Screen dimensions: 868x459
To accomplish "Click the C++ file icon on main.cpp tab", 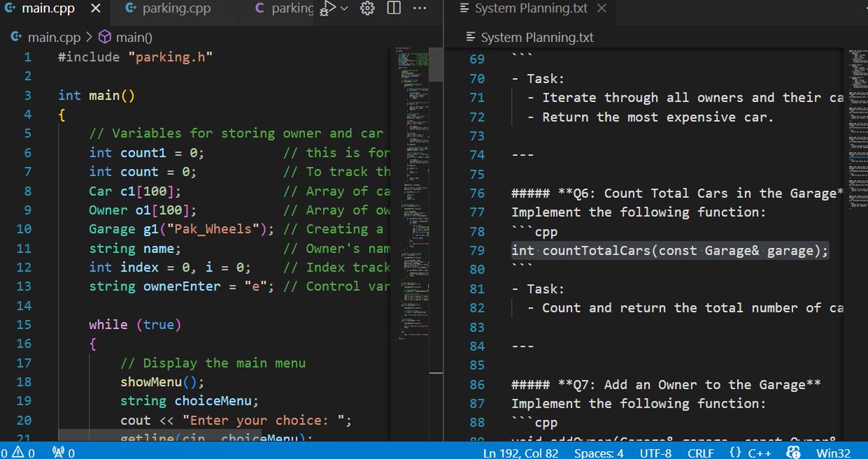I will [10, 9].
